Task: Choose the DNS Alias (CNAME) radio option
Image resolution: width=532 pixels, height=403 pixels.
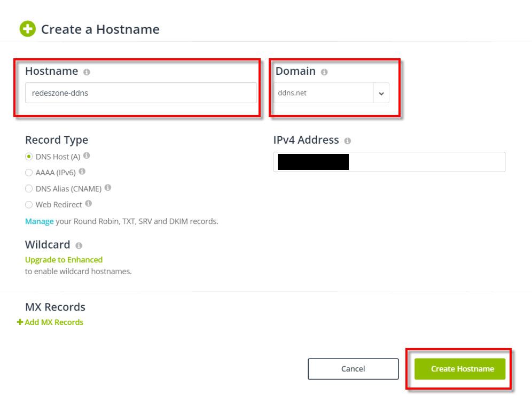Action: pyautogui.click(x=29, y=189)
